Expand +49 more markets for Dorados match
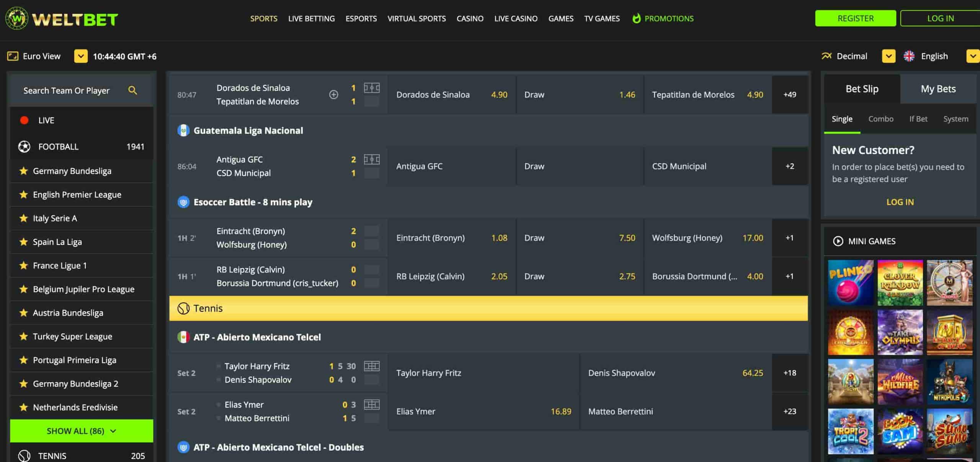Screen dimensions: 980x462 [x=790, y=95]
